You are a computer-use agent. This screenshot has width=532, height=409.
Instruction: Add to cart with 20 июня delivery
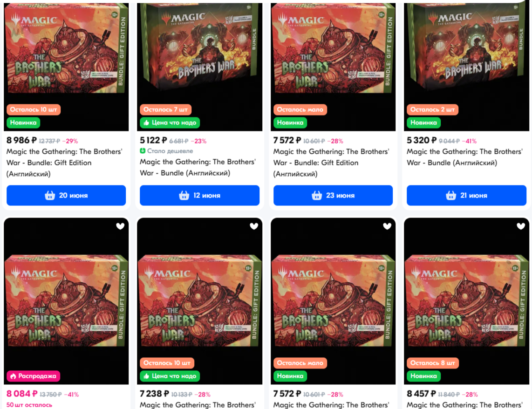point(66,195)
